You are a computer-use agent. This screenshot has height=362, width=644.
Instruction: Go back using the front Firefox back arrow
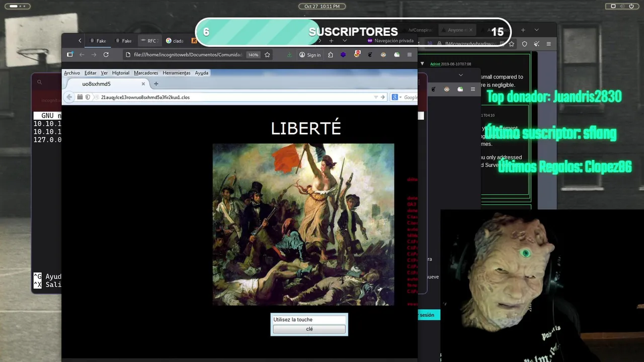[82, 55]
